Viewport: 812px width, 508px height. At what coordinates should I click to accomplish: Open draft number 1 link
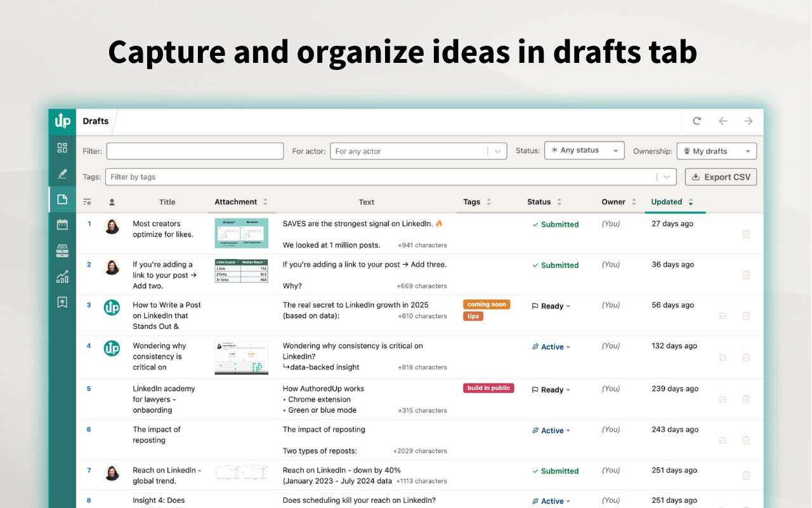(x=89, y=224)
